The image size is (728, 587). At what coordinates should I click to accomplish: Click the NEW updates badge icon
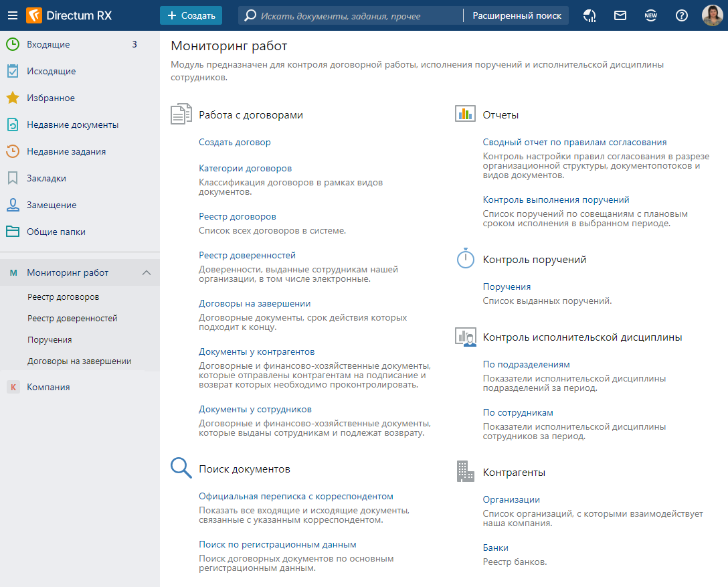click(x=650, y=15)
